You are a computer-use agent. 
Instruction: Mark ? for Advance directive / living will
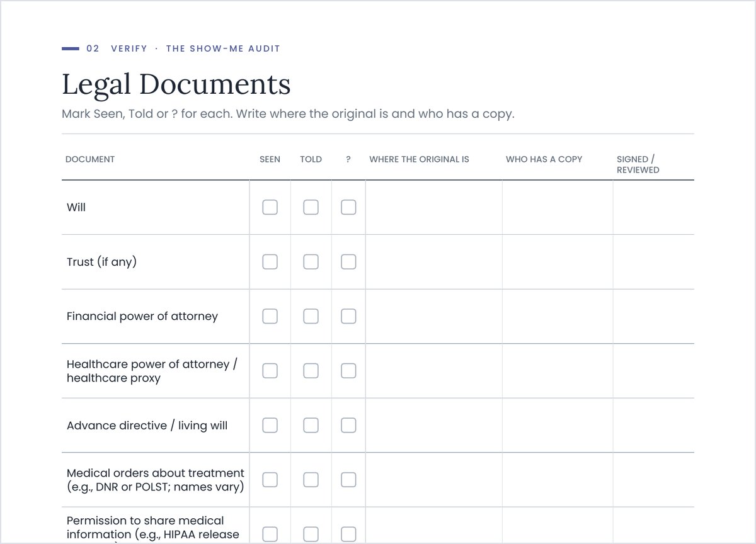point(348,425)
